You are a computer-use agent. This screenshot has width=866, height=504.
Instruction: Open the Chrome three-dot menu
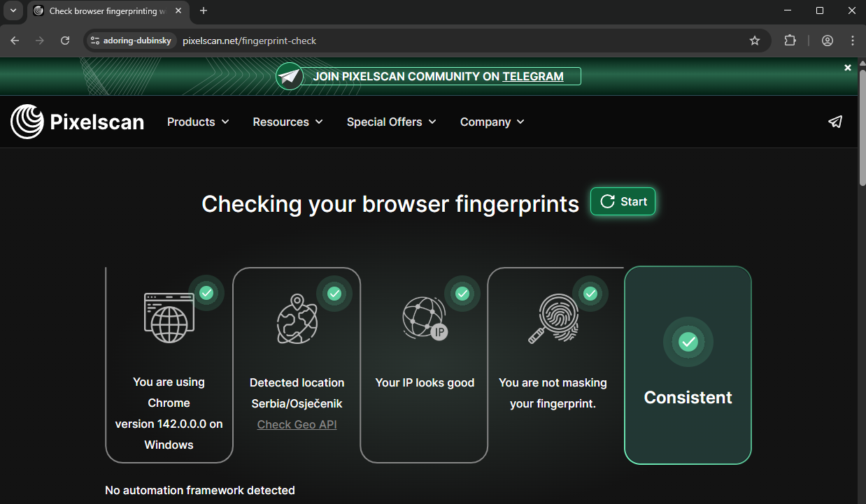point(853,41)
